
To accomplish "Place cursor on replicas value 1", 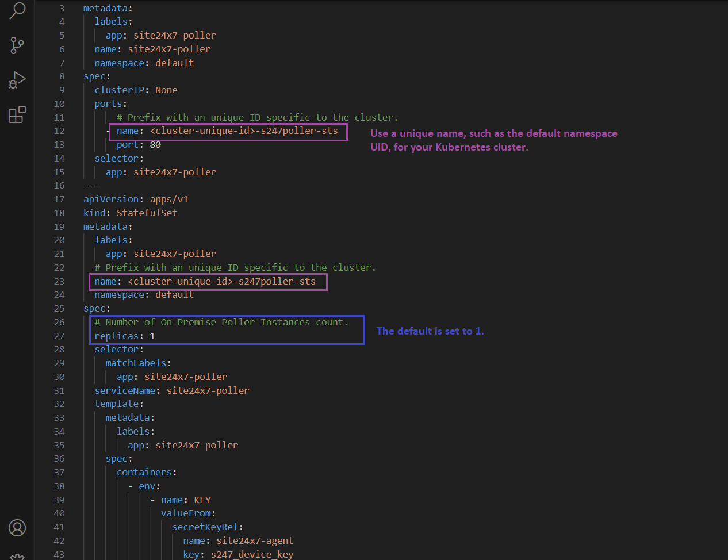I will coord(152,336).
